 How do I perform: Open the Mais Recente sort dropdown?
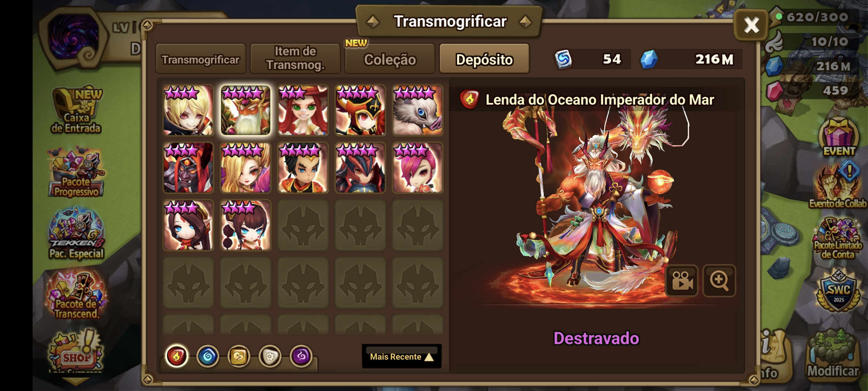pyautogui.click(x=401, y=356)
